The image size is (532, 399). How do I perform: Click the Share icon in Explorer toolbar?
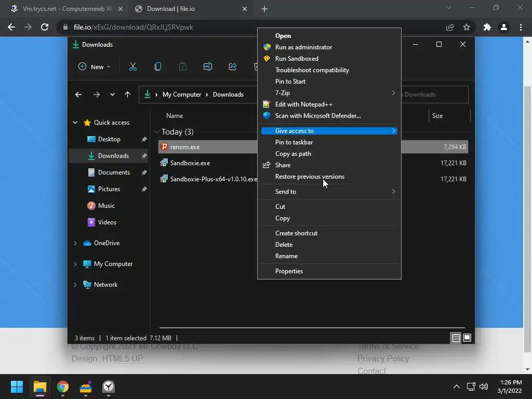point(233,66)
